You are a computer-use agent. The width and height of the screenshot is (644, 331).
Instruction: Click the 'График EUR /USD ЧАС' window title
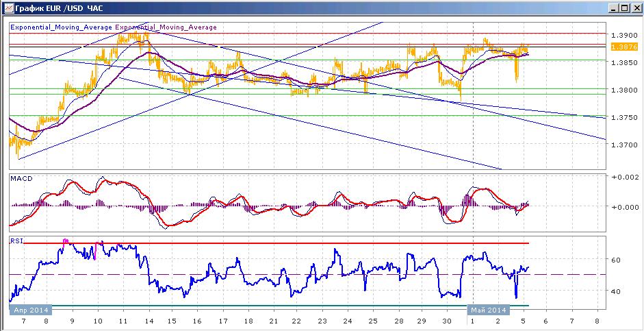click(x=59, y=8)
